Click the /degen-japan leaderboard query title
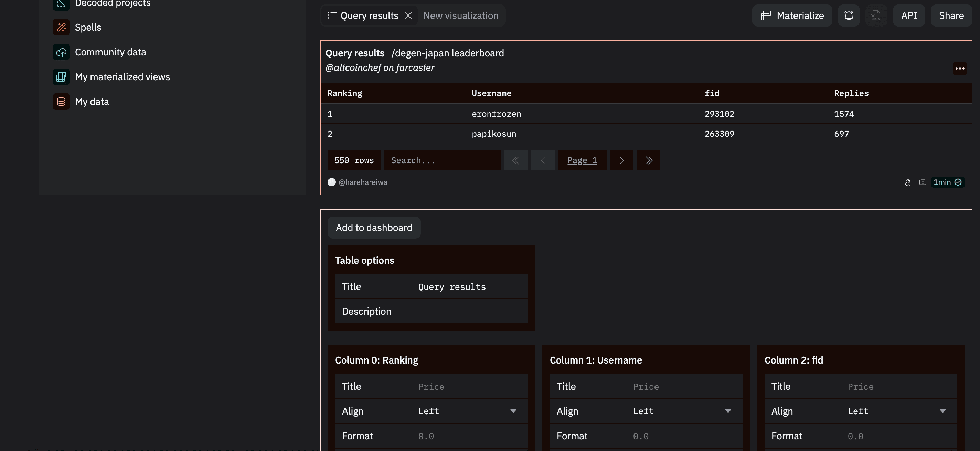 (x=447, y=53)
